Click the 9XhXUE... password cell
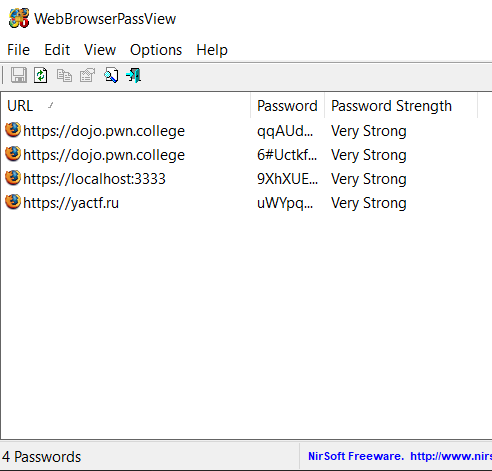This screenshot has height=471, width=492. (x=287, y=179)
